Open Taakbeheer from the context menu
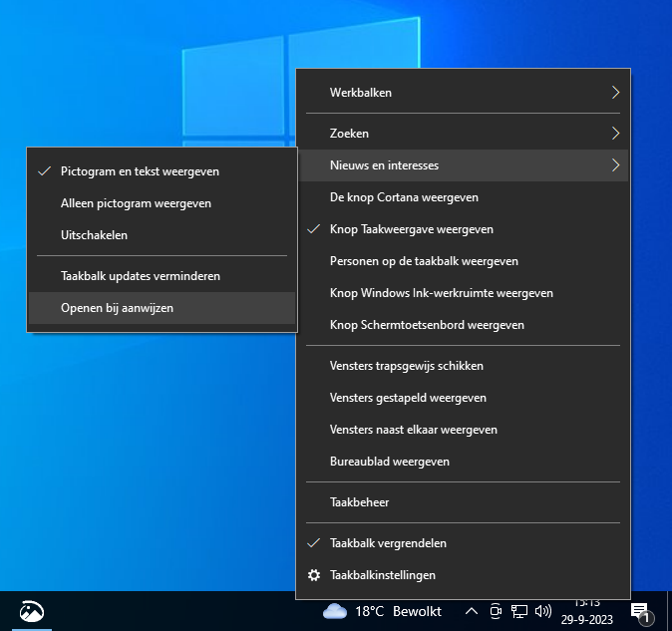Screen dimensions: 672x631 [359, 502]
